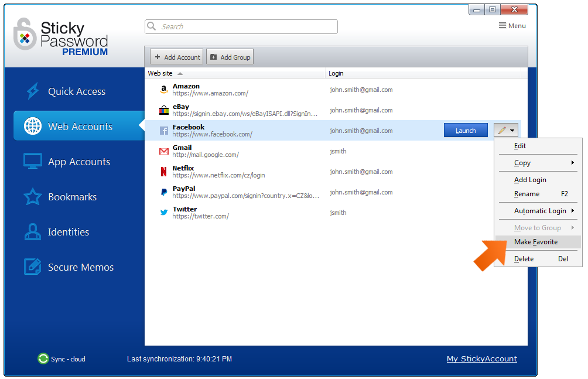588x379 pixels.
Task: Open the Bookmarks section
Action: pyautogui.click(x=73, y=197)
